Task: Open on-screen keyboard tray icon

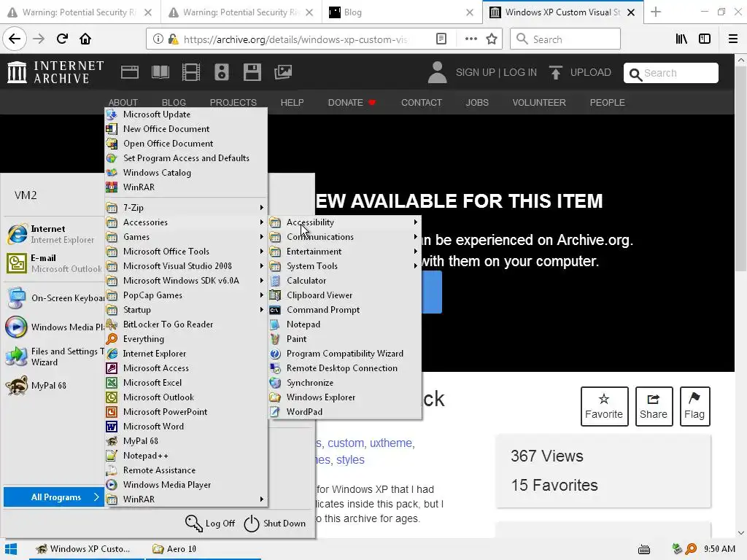Action: (644, 550)
